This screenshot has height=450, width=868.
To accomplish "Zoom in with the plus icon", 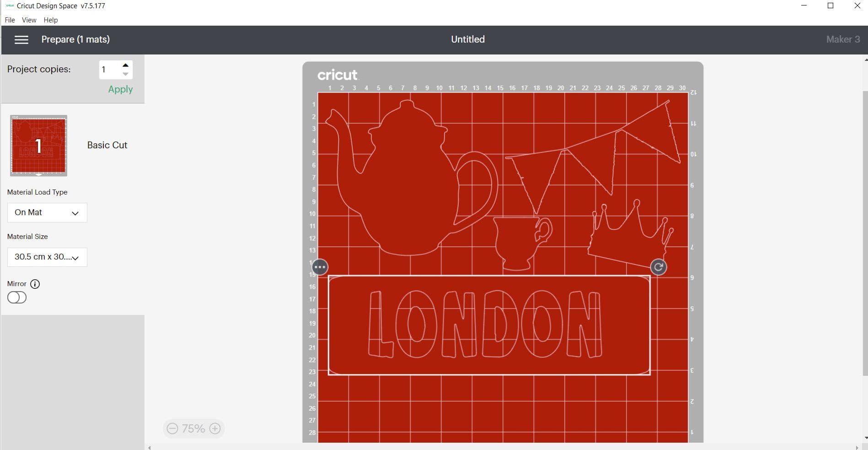I will pos(215,428).
